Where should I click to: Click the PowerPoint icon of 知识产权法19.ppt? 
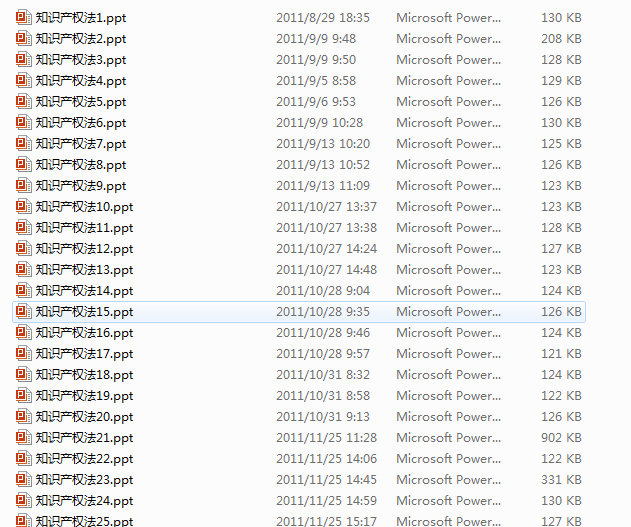[x=24, y=395]
